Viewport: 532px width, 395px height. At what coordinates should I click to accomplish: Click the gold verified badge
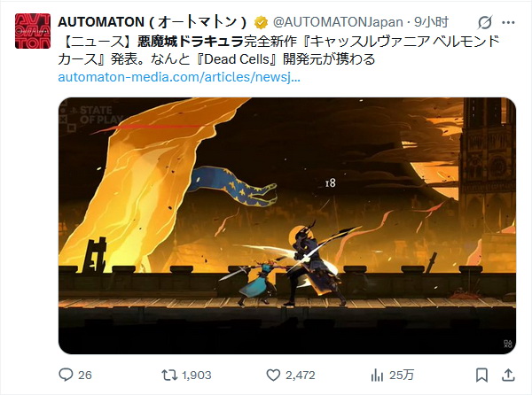(x=261, y=23)
